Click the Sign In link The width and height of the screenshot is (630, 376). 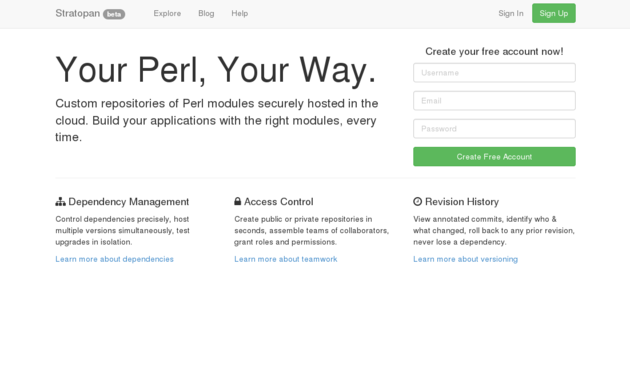pos(511,13)
